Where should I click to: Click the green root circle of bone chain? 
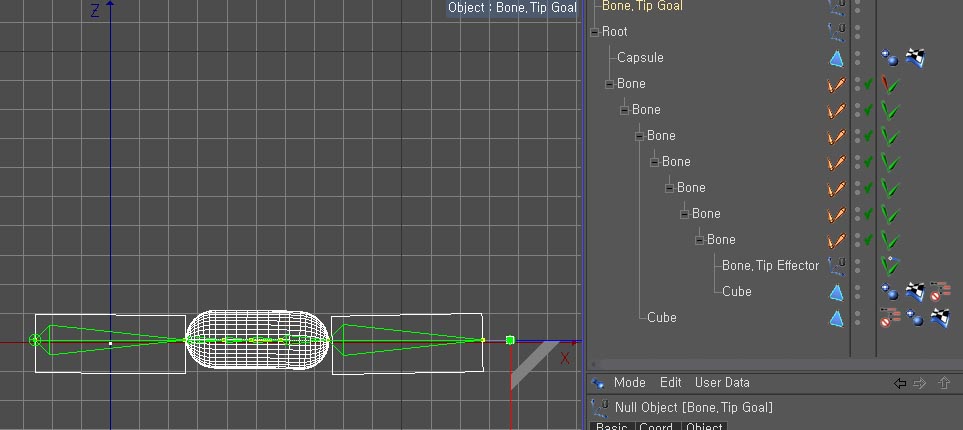(35, 340)
